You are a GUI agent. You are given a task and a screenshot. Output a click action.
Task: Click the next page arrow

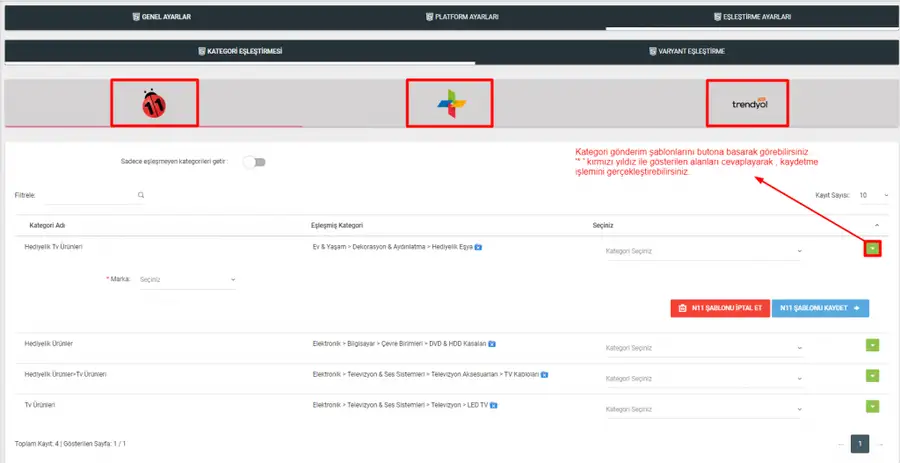point(879,444)
